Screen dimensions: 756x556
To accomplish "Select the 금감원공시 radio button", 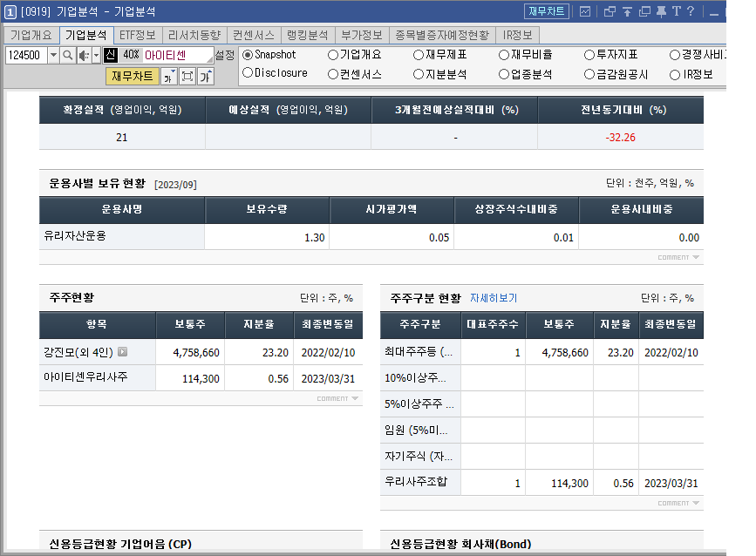I will (x=589, y=74).
